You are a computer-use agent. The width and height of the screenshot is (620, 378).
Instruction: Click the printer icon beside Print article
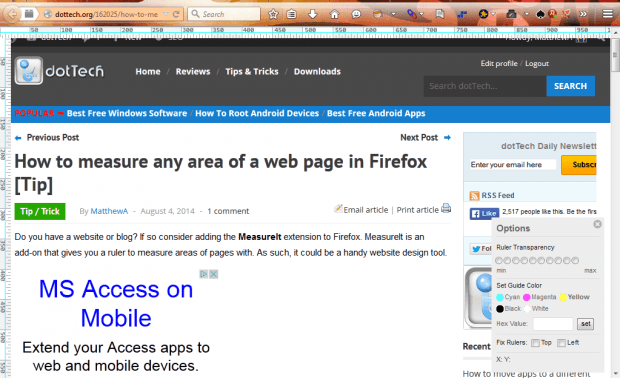446,208
